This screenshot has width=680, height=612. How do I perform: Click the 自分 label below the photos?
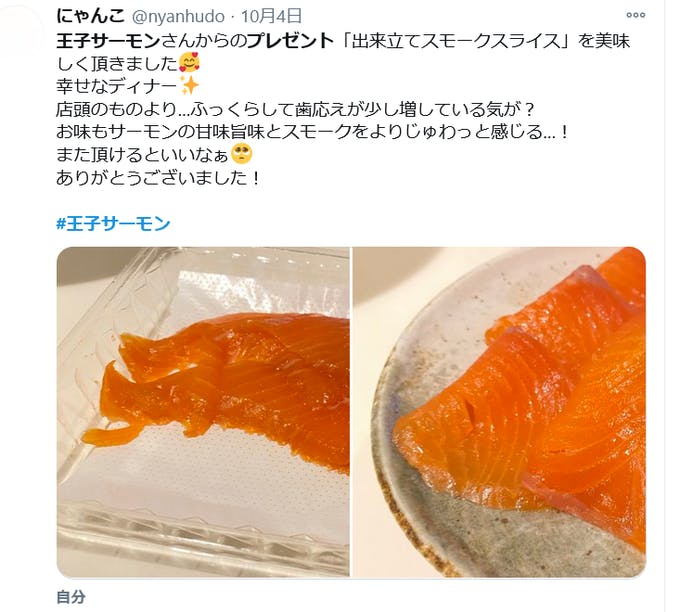[x=71, y=597]
